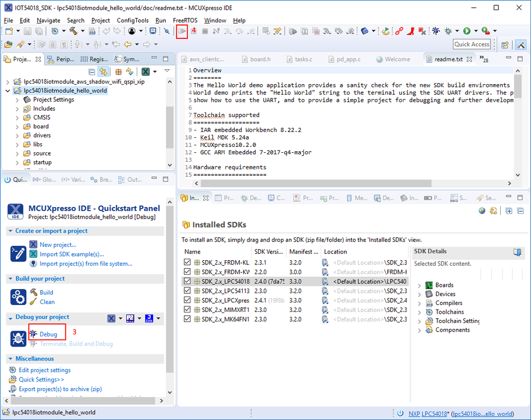Click the collapse-all minus icon in SDKs view
Image resolution: width=531 pixels, height=420 pixels.
[x=520, y=211]
